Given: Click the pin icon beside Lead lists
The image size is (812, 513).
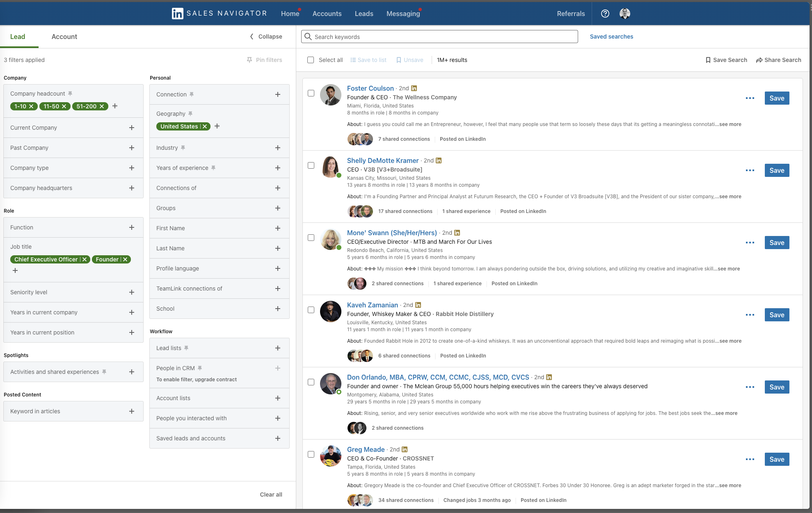Looking at the screenshot, I should click(x=186, y=348).
